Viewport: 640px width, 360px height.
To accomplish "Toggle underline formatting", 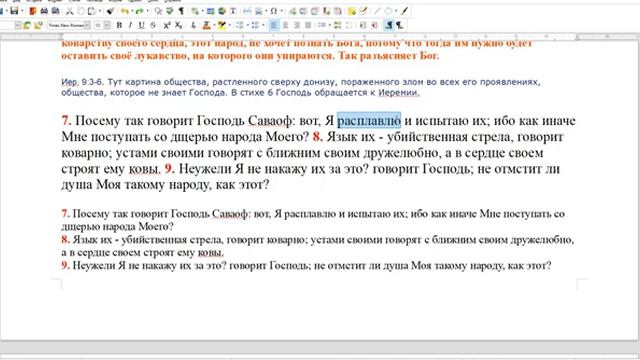I will 142,25.
